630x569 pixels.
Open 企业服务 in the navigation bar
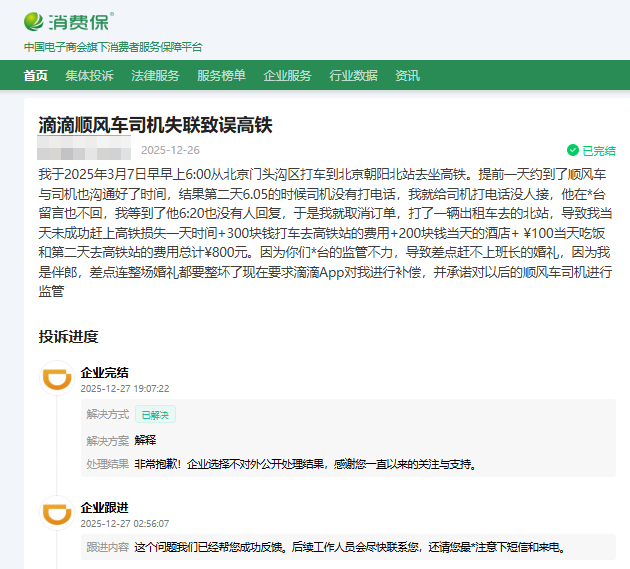(x=287, y=76)
